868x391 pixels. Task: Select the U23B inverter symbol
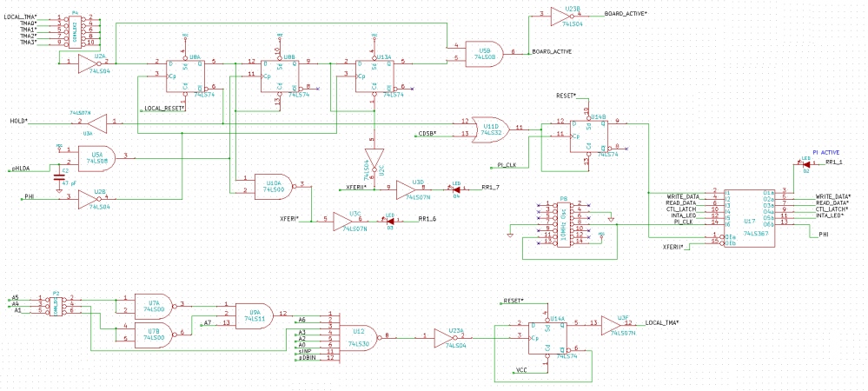pyautogui.click(x=562, y=17)
